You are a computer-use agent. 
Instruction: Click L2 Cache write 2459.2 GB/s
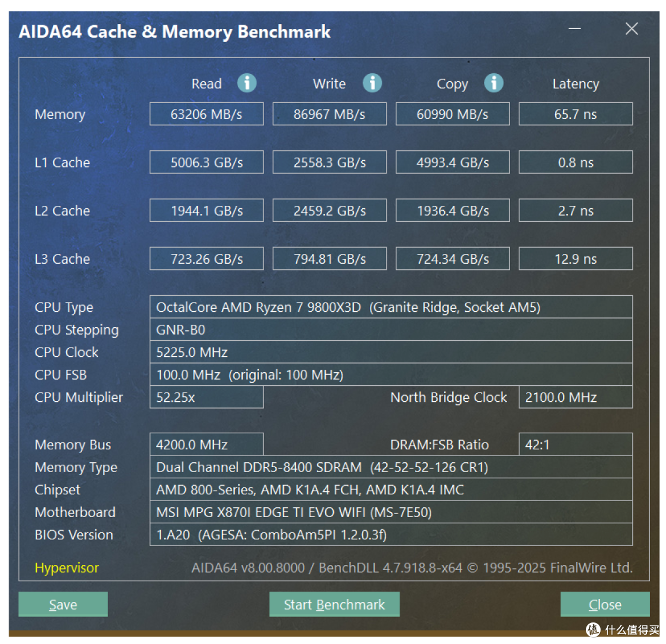329,210
